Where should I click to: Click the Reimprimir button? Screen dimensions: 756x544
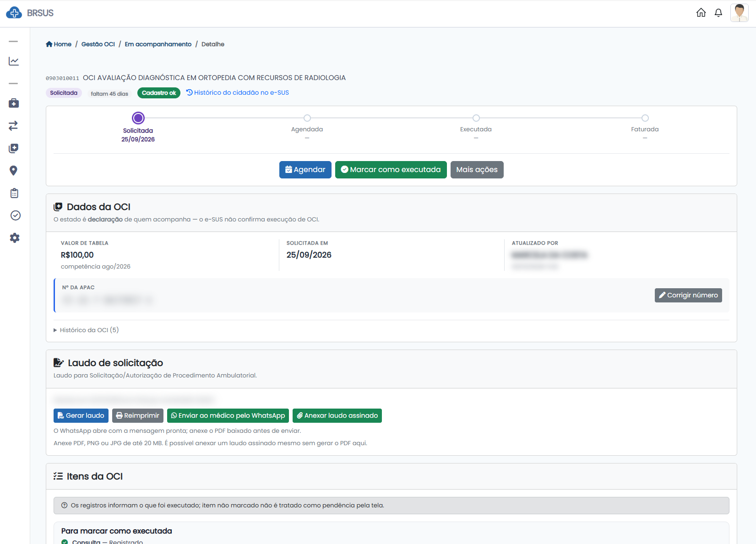(x=138, y=415)
